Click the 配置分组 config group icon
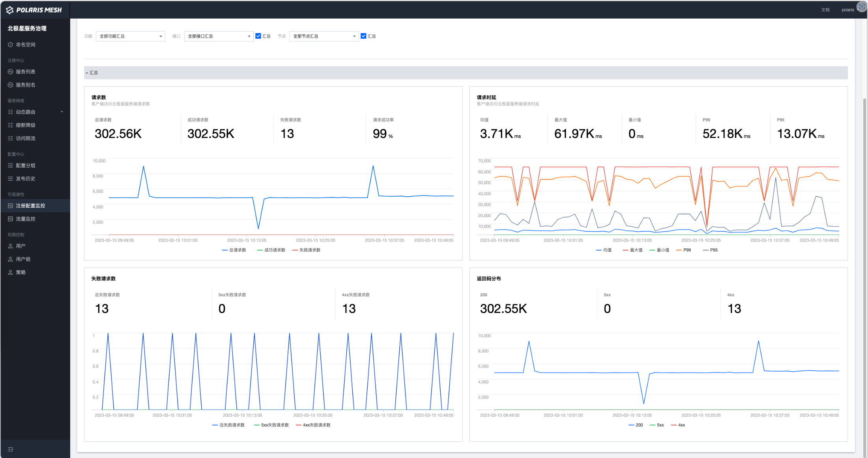 [x=11, y=166]
